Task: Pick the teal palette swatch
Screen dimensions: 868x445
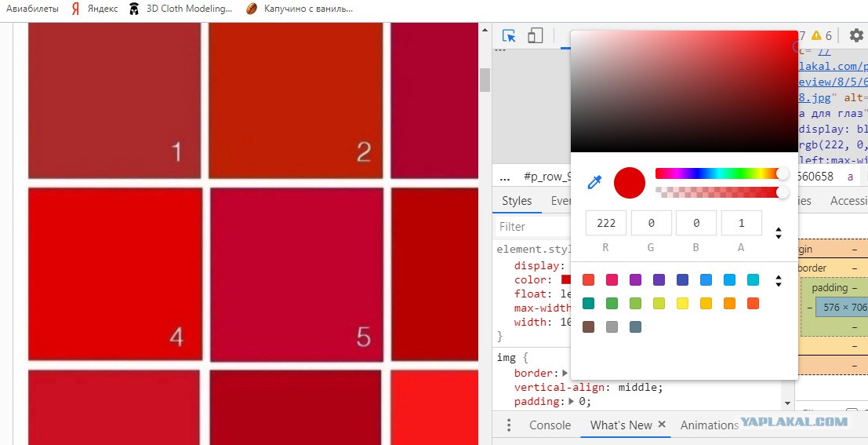Action: (x=588, y=303)
